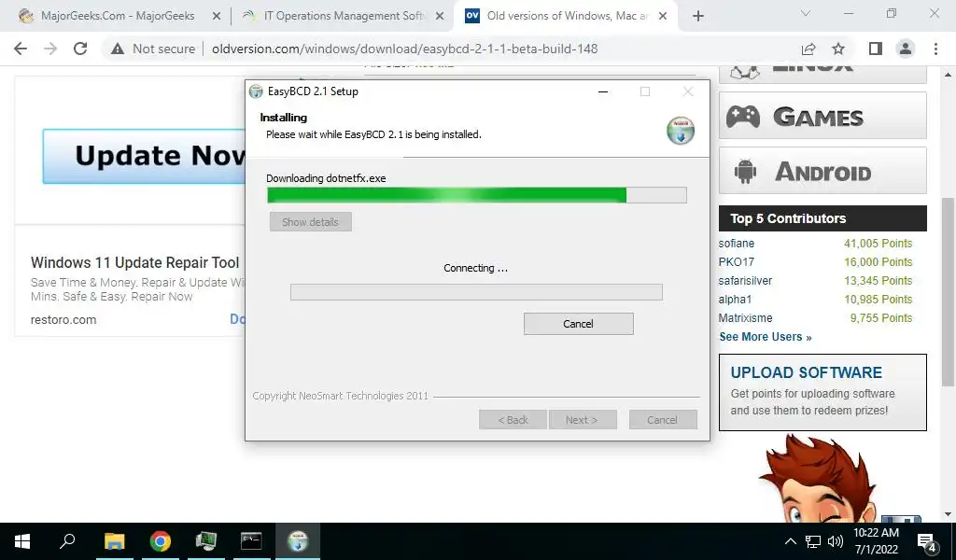The image size is (956, 560).
Task: Click the Upload Software box
Action: tap(822, 392)
